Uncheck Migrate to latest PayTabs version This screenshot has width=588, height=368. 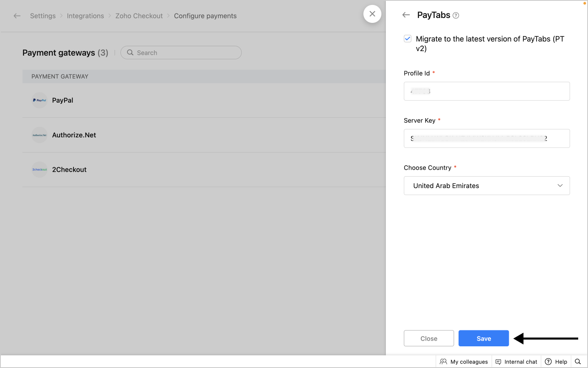tap(408, 39)
